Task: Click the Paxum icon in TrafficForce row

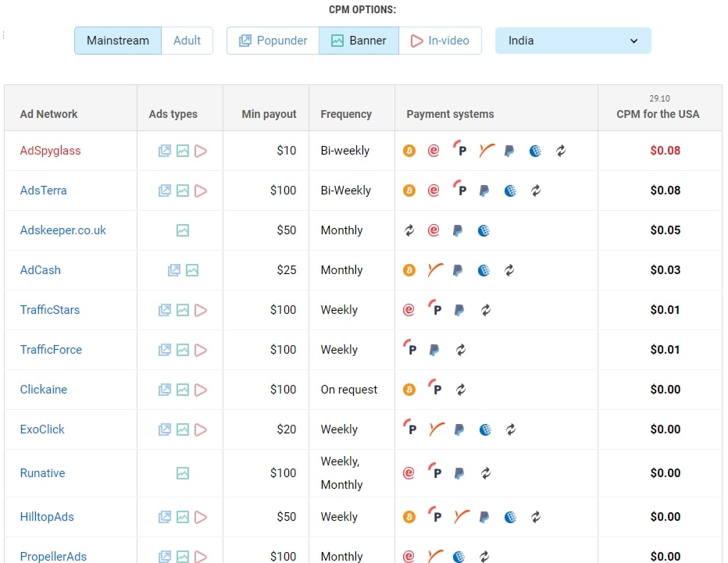Action: point(409,347)
